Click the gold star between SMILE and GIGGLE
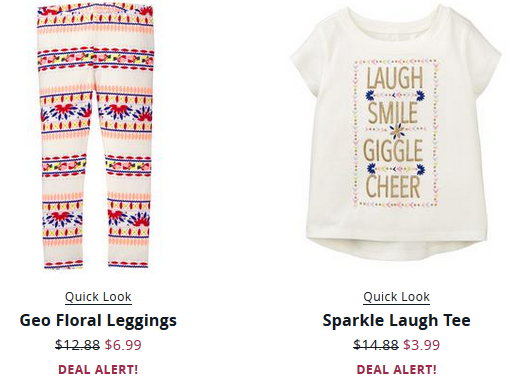Image resolution: width=510 pixels, height=383 pixels. (x=396, y=131)
